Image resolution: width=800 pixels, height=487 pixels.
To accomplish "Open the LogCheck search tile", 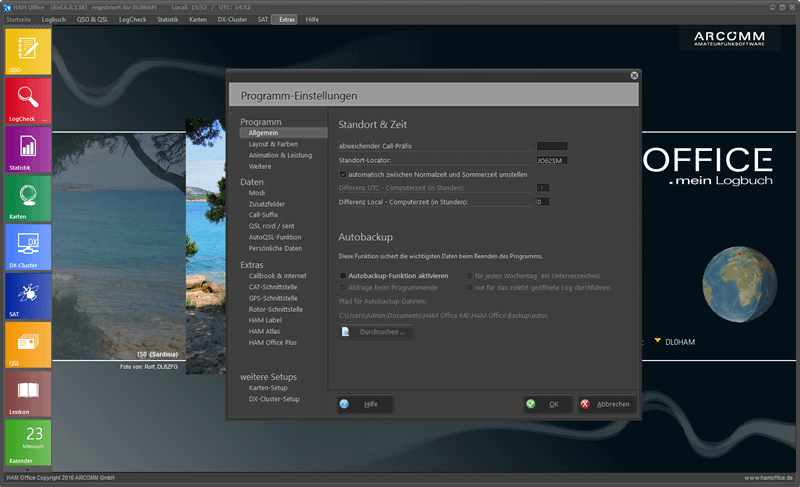I will [x=28, y=100].
